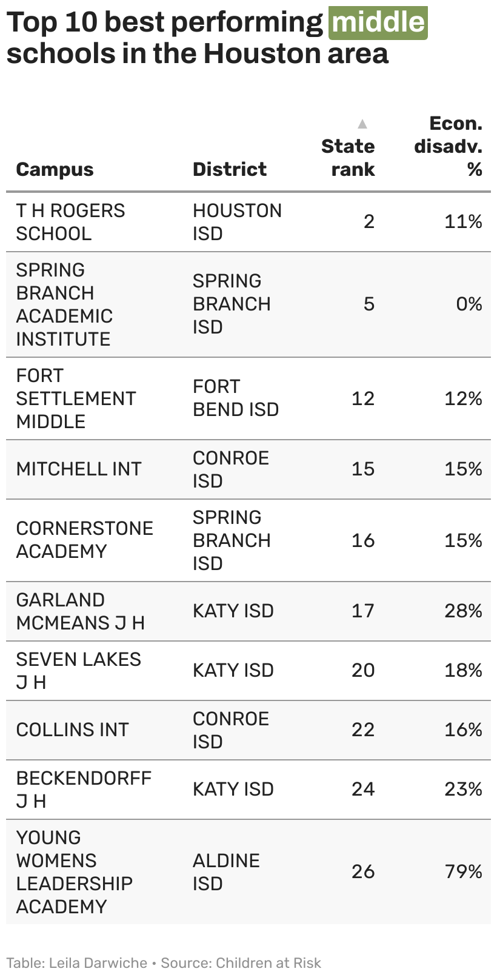Click the sort arrow above State rank

(362, 124)
